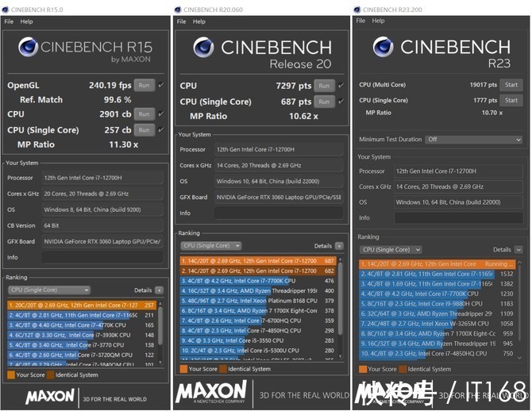The height and width of the screenshot is (411, 532).
Task: Run CPU (Single Core) test in R20
Action: pos(324,102)
